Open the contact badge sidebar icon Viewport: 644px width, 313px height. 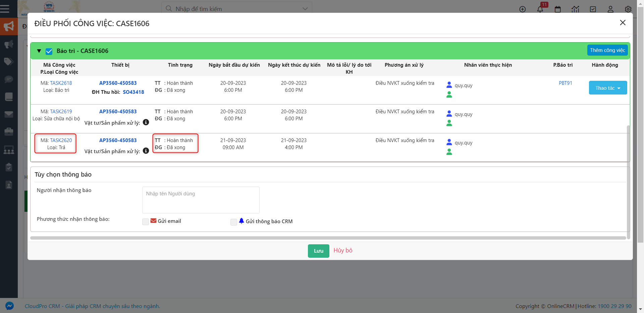click(x=9, y=185)
